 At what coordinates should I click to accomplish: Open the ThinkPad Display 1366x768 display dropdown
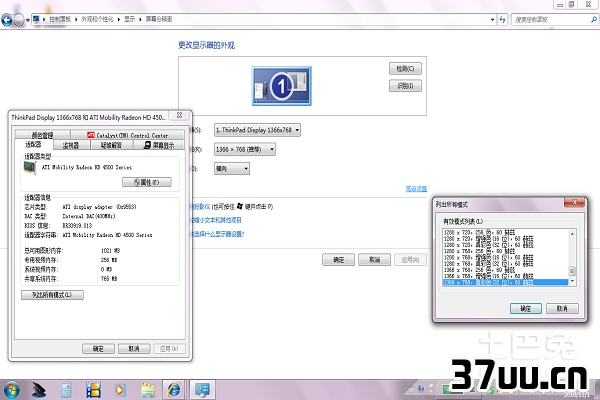click(257, 130)
